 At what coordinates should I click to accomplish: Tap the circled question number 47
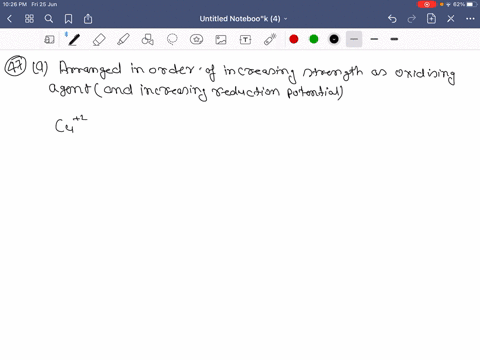[x=15, y=66]
